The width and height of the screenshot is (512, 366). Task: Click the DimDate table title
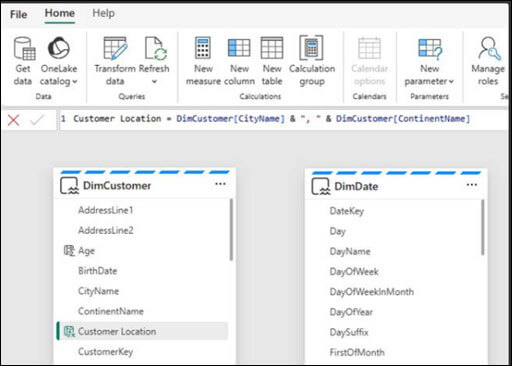pyautogui.click(x=356, y=186)
